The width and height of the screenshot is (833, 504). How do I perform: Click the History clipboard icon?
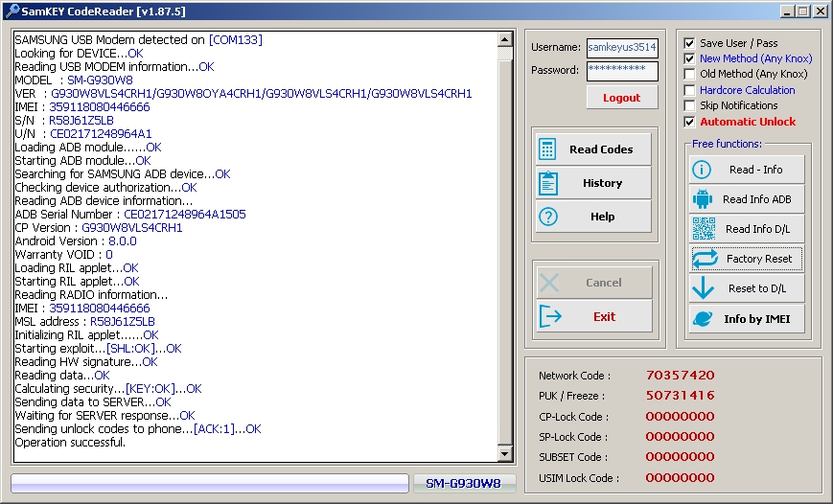547,183
